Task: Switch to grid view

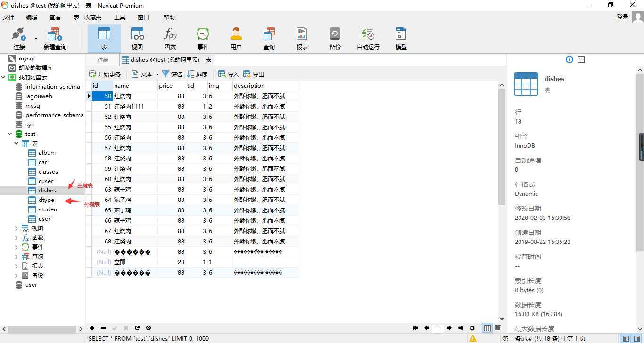Action: click(x=487, y=328)
